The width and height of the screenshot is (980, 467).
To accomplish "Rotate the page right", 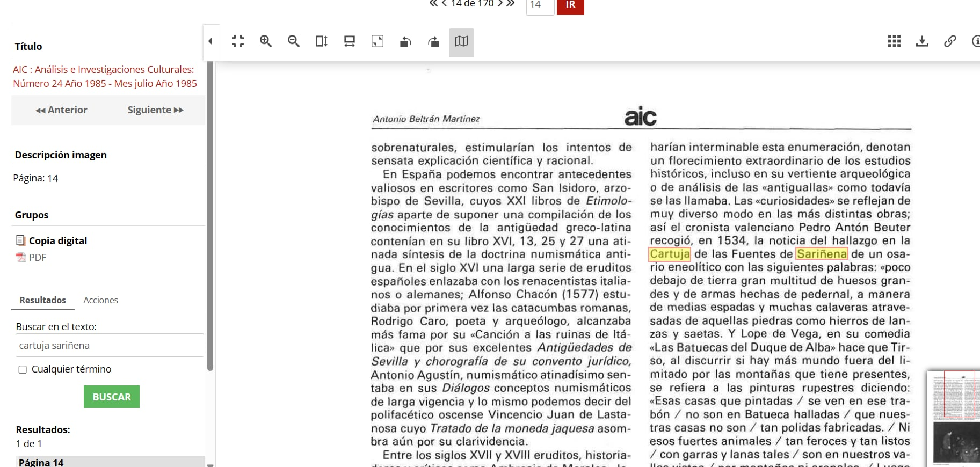I will coord(433,42).
